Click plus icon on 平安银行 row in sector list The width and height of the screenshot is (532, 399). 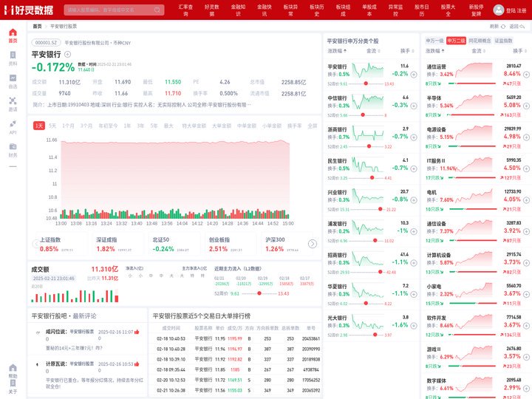click(414, 75)
